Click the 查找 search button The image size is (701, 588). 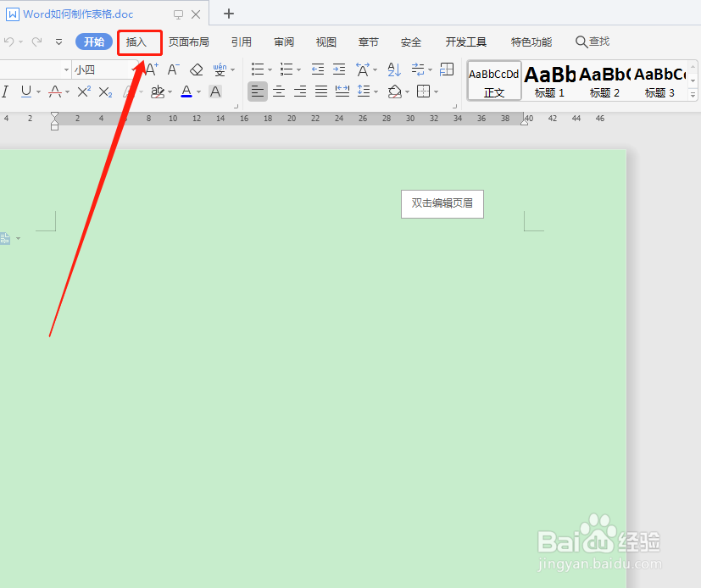593,42
